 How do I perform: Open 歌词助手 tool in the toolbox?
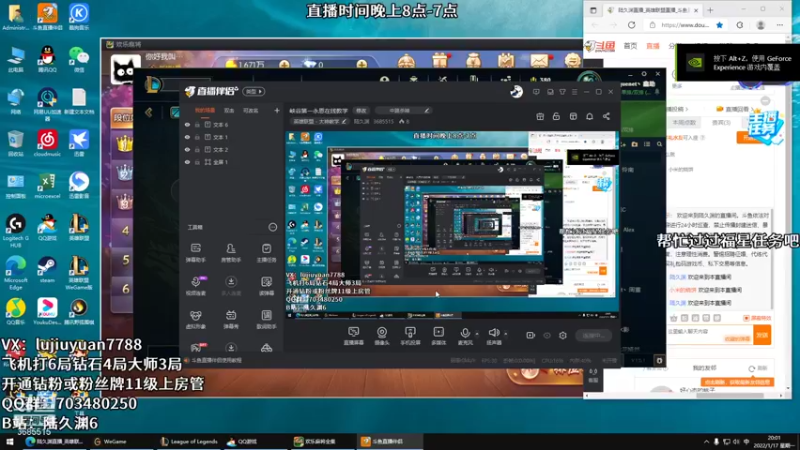(266, 319)
